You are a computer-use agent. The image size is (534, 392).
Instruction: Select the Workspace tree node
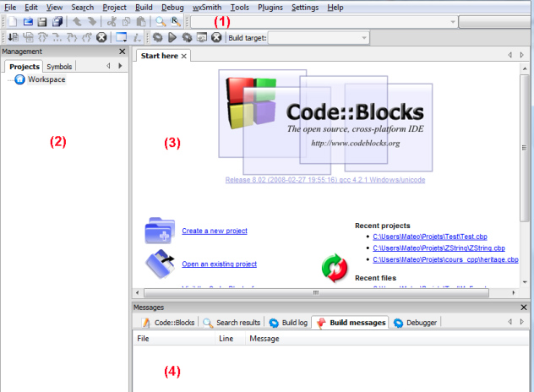coord(46,79)
